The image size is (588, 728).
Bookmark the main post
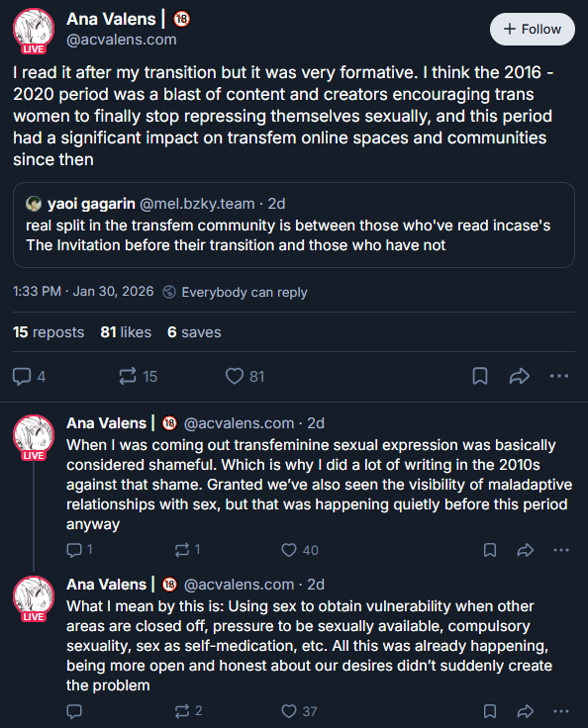480,377
